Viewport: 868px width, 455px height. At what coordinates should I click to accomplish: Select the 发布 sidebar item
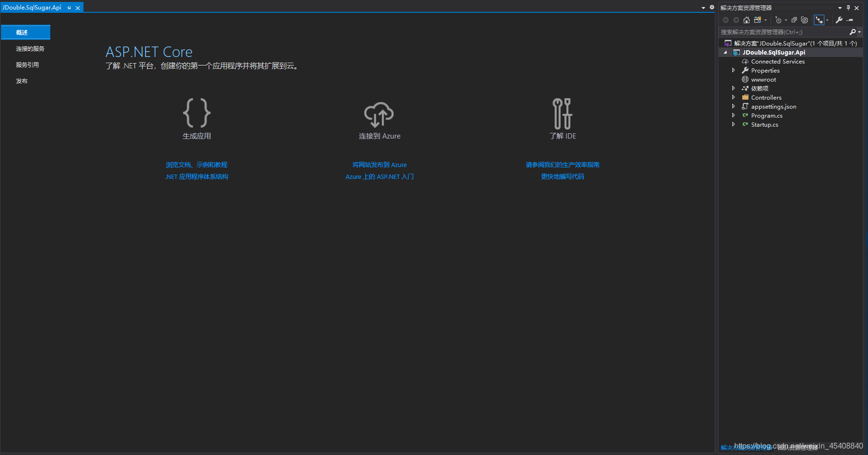tap(21, 81)
